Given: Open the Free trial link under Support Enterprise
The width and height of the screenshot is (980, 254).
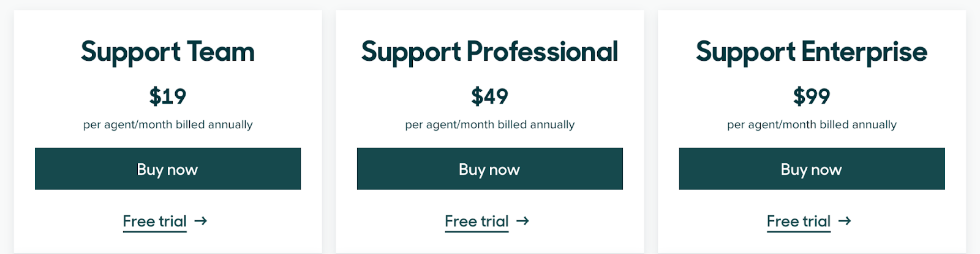Looking at the screenshot, I should coord(799,221).
